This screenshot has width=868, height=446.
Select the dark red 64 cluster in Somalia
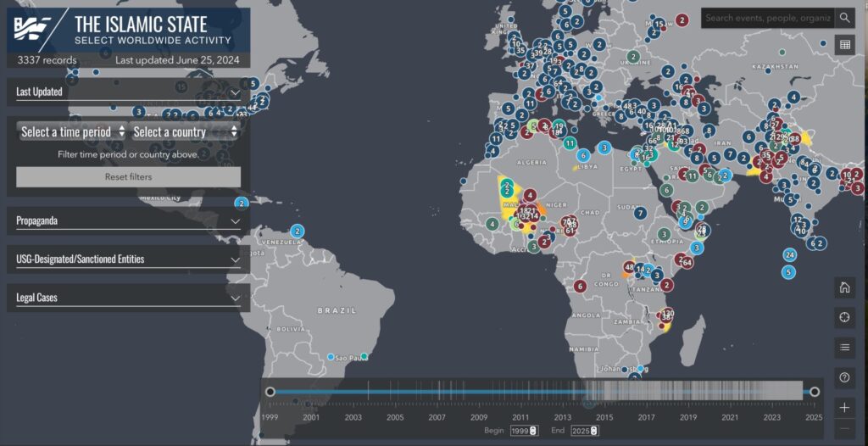pos(687,262)
